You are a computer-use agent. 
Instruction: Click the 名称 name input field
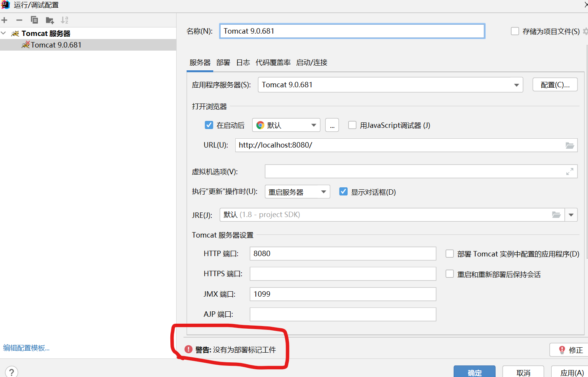point(352,31)
